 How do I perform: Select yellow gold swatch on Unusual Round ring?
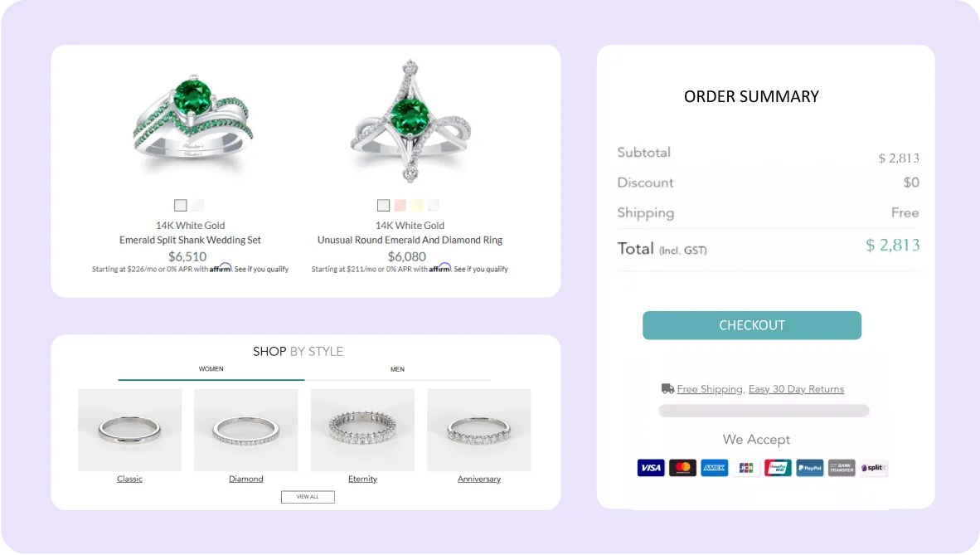pyautogui.click(x=417, y=205)
